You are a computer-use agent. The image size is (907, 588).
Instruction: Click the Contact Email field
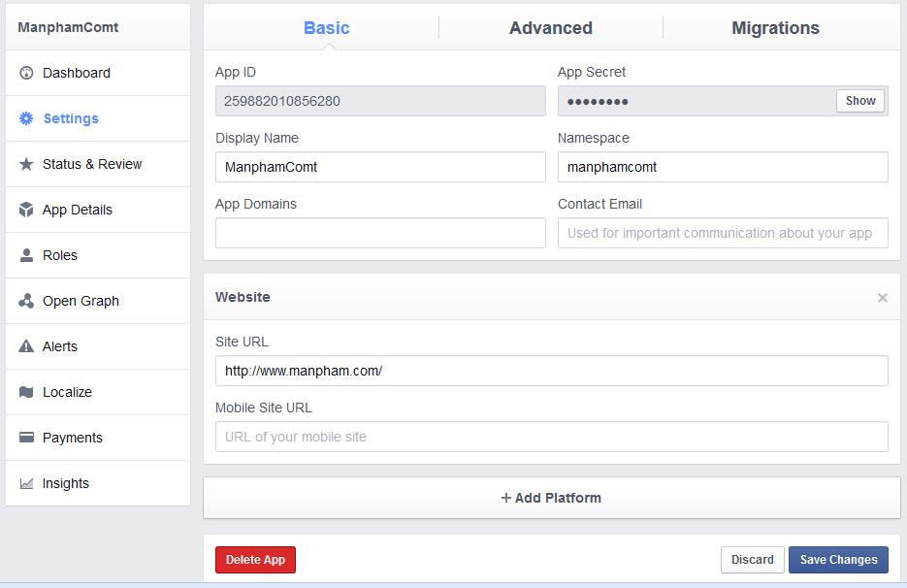(x=723, y=233)
